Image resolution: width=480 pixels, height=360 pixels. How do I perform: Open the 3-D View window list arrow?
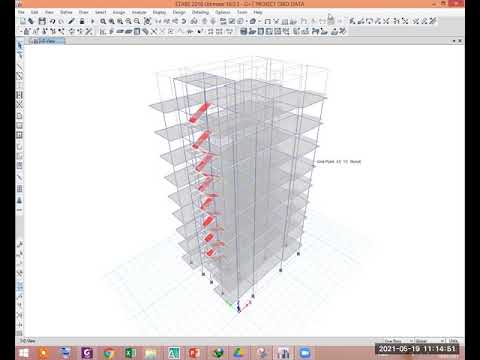click(x=454, y=41)
